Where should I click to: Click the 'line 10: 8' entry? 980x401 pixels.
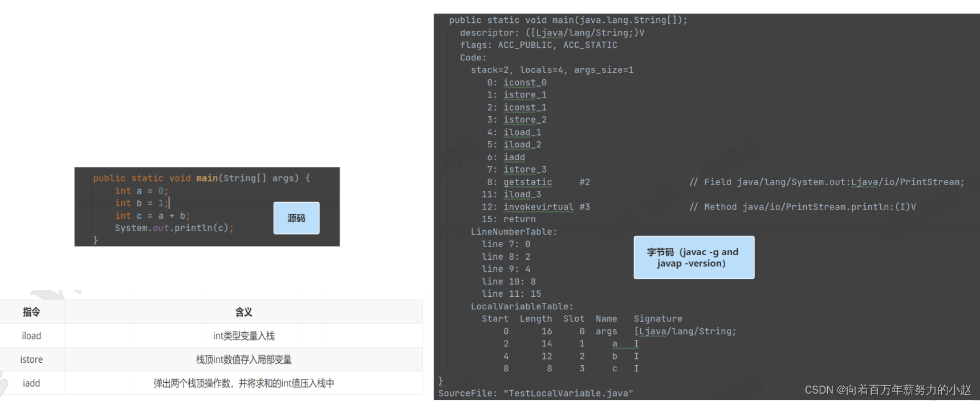(x=509, y=282)
